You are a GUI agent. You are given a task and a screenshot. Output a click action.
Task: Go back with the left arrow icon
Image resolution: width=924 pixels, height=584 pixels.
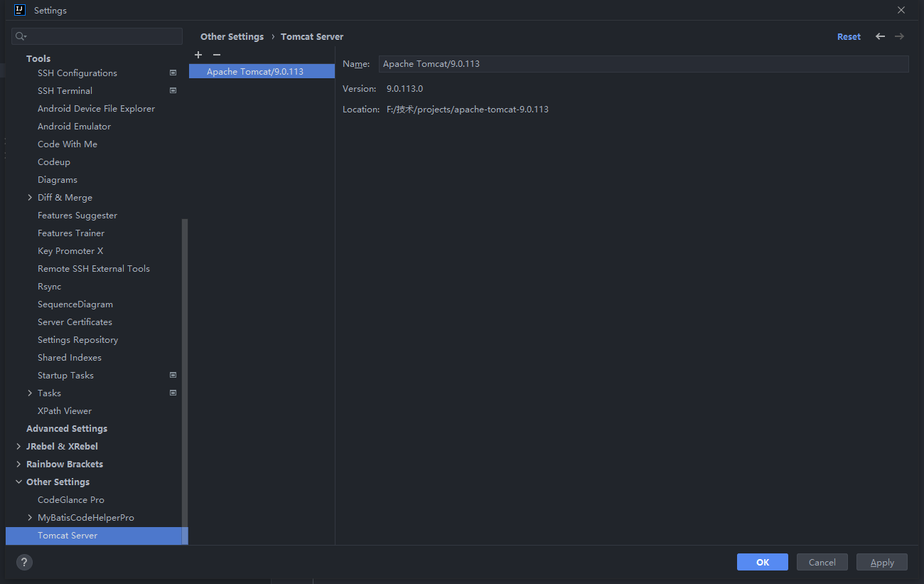880,36
